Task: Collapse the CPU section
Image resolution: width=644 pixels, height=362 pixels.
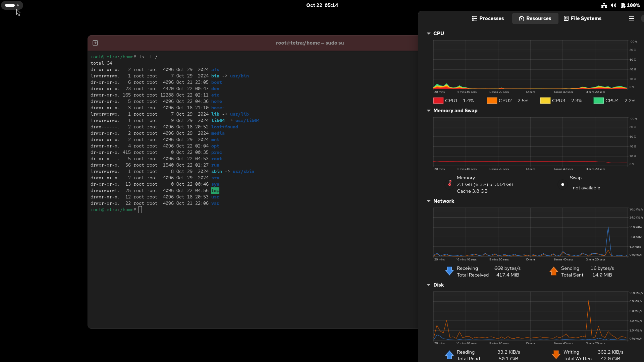Action: coord(428,34)
